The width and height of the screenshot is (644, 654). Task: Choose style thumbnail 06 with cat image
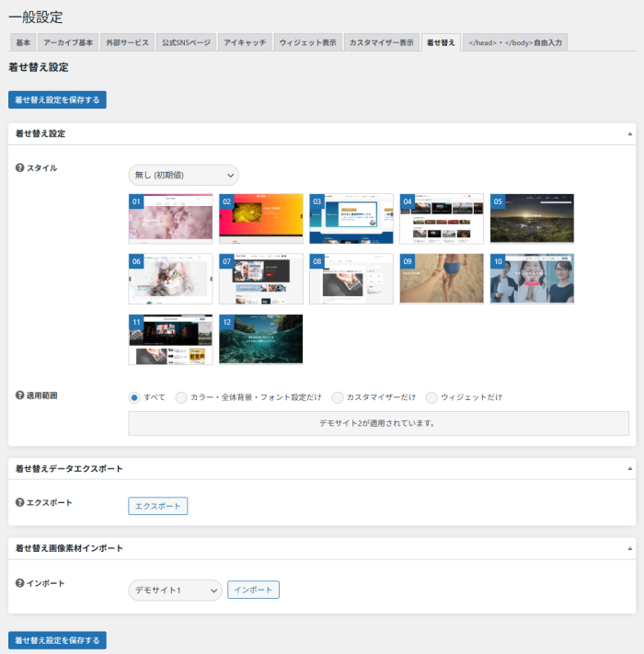170,279
